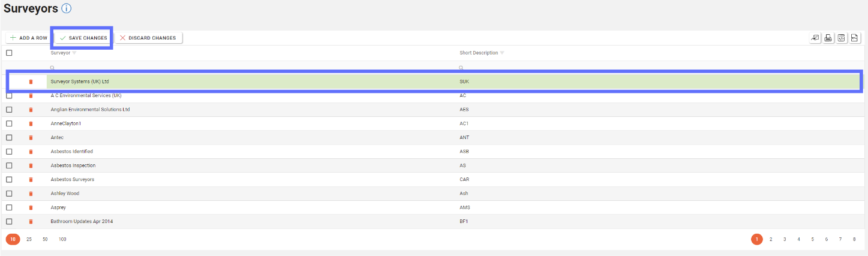Click the Surveyor column search field
The width and height of the screenshot is (868, 256).
[x=240, y=68]
